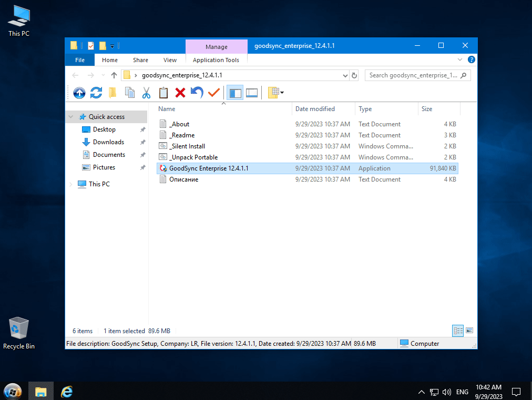Go up one folder level with the Up arrow
The image size is (532, 400).
pos(114,75)
